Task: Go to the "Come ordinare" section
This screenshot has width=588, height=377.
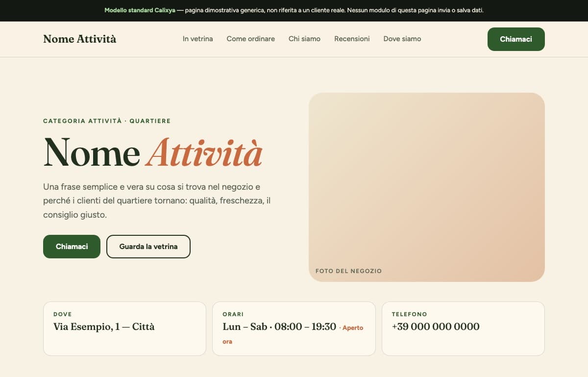Action: [250, 39]
